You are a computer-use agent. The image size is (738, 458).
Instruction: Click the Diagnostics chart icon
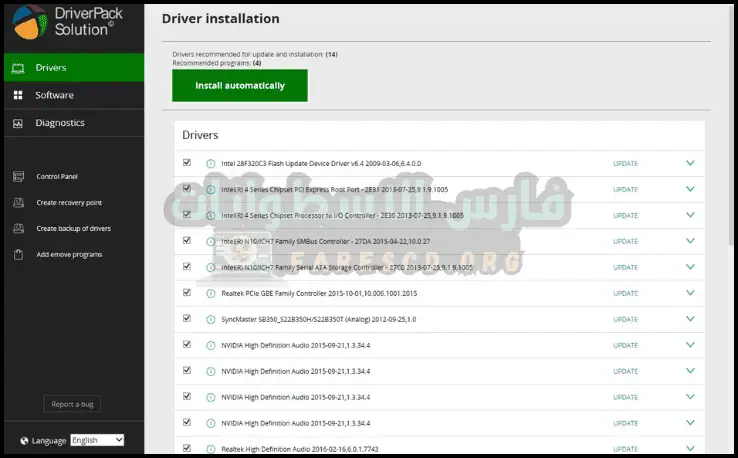click(17, 123)
